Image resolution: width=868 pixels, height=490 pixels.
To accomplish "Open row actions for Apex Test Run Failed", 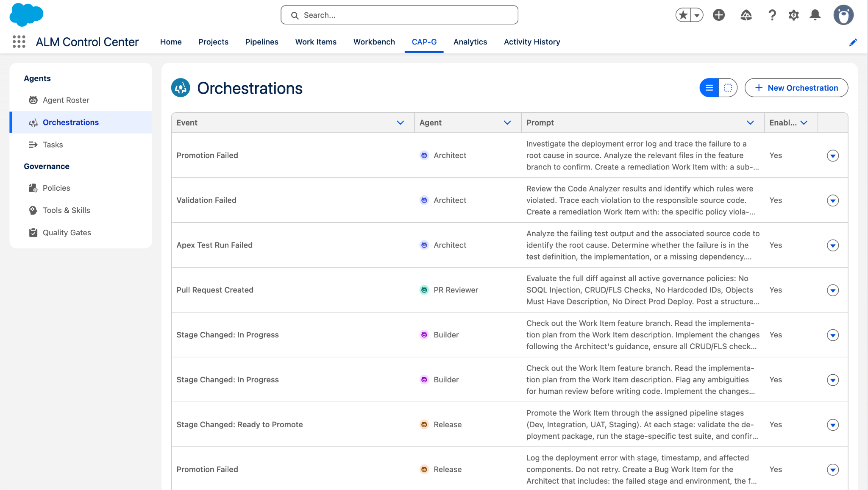I will pos(833,245).
